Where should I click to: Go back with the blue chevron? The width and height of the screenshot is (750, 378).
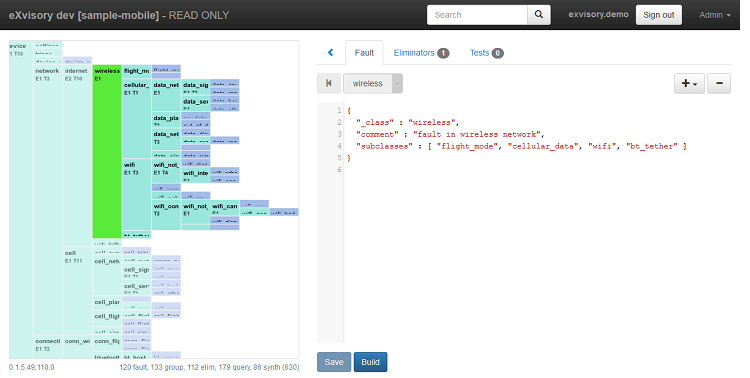click(330, 53)
